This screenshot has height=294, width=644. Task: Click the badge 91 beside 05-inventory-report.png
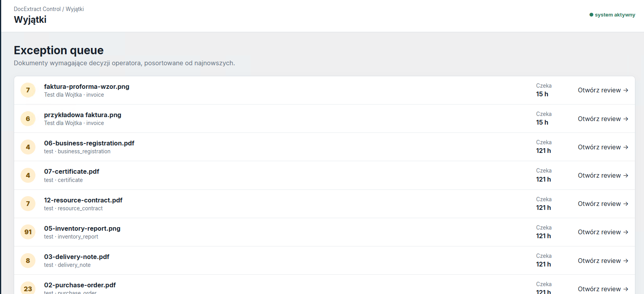click(x=28, y=232)
